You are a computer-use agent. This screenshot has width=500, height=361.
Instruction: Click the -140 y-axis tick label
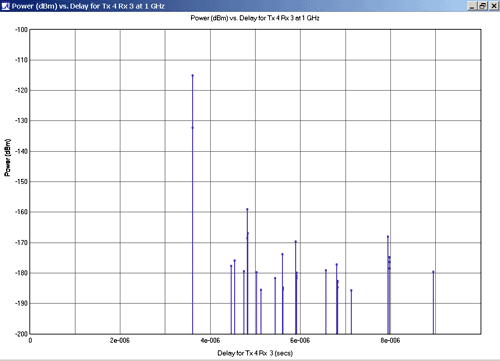(x=21, y=151)
